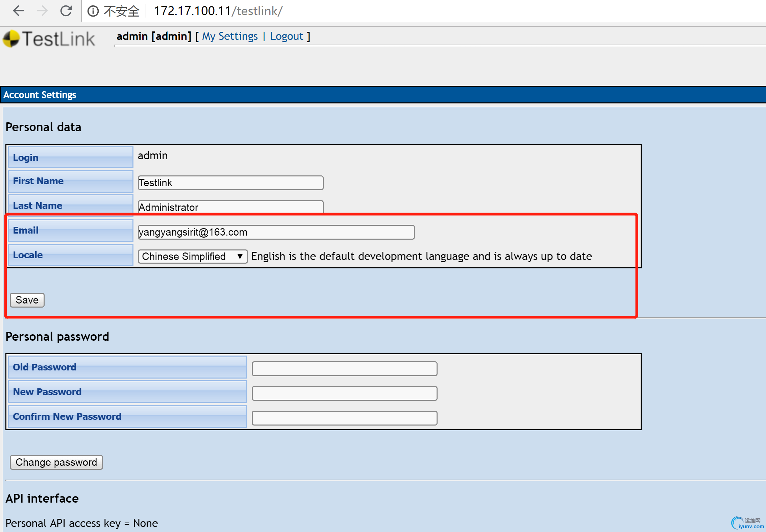This screenshot has height=532, width=766.
Task: Click the Confirm New Password label
Action: tap(127, 417)
